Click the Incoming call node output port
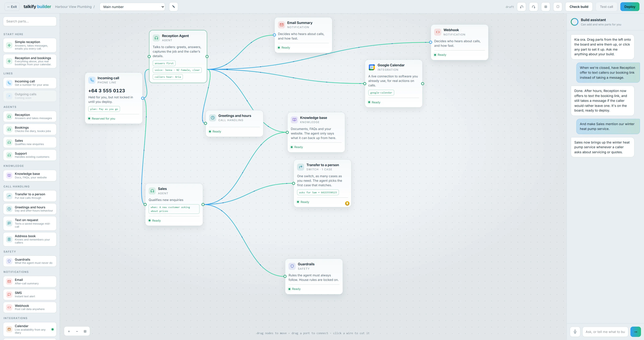Image resolution: width=644 pixels, height=340 pixels. click(143, 98)
